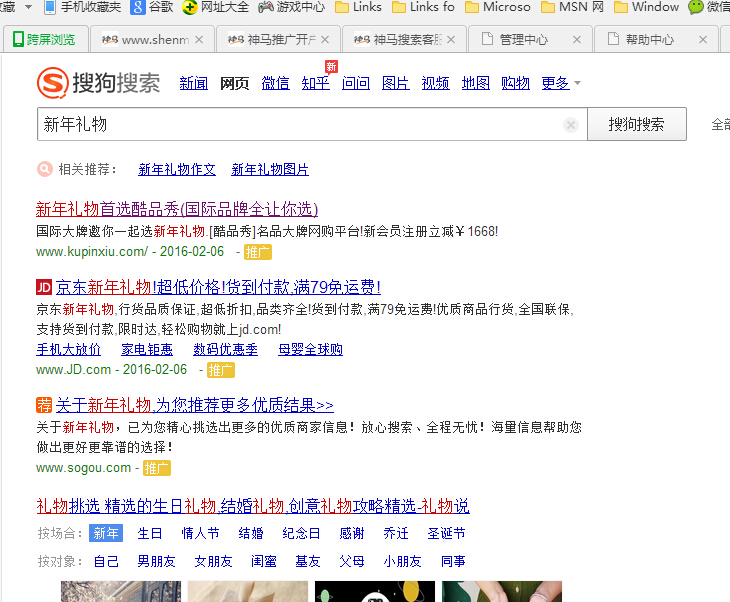Image resolution: width=730 pixels, height=602 pixels.
Task: Select the 情人节 occasion filter
Action: (200, 533)
